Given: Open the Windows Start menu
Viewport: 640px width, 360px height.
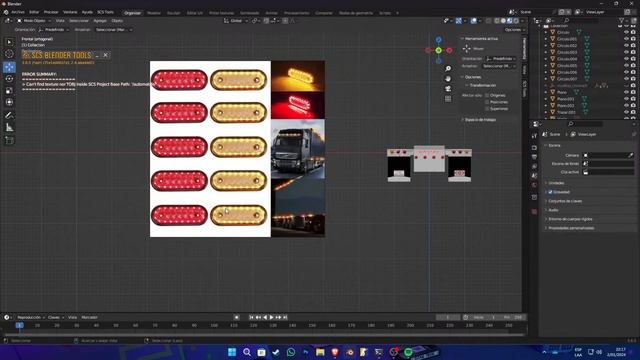Looking at the screenshot, I should coord(232,352).
